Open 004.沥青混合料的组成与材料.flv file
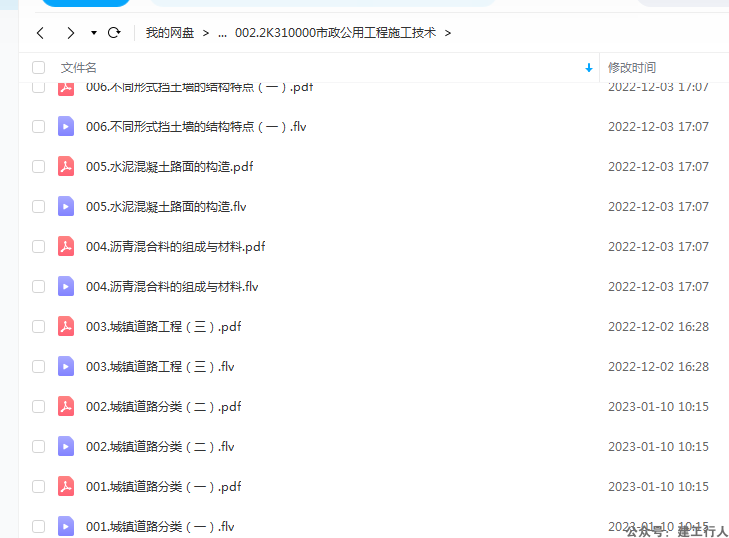This screenshot has height=538, width=729. (x=172, y=286)
